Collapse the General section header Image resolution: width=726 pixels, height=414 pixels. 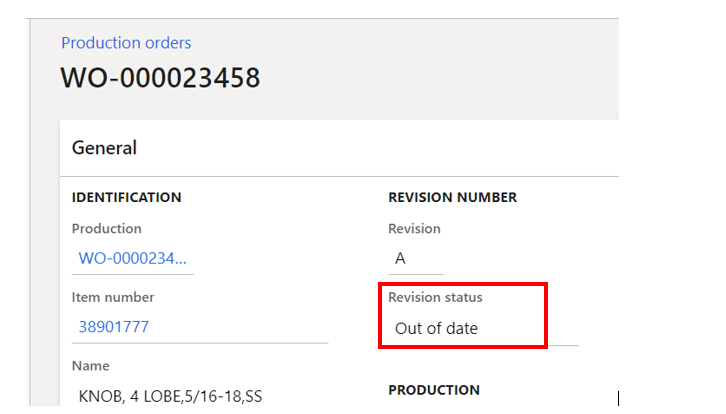(104, 148)
